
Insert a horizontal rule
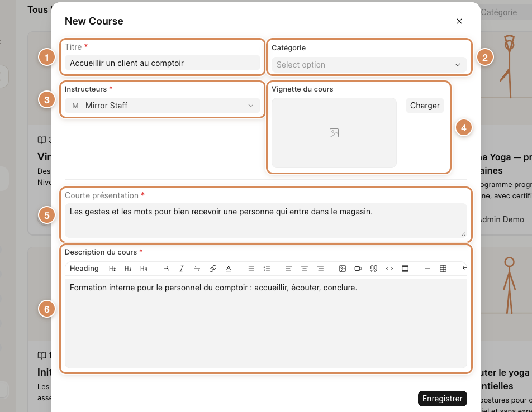(427, 269)
